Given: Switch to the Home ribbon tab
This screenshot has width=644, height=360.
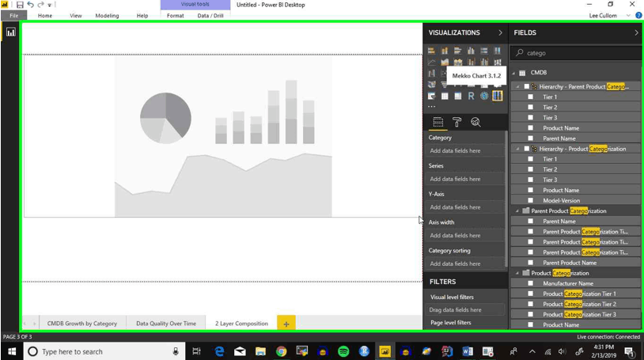Looking at the screenshot, I should coord(45,16).
